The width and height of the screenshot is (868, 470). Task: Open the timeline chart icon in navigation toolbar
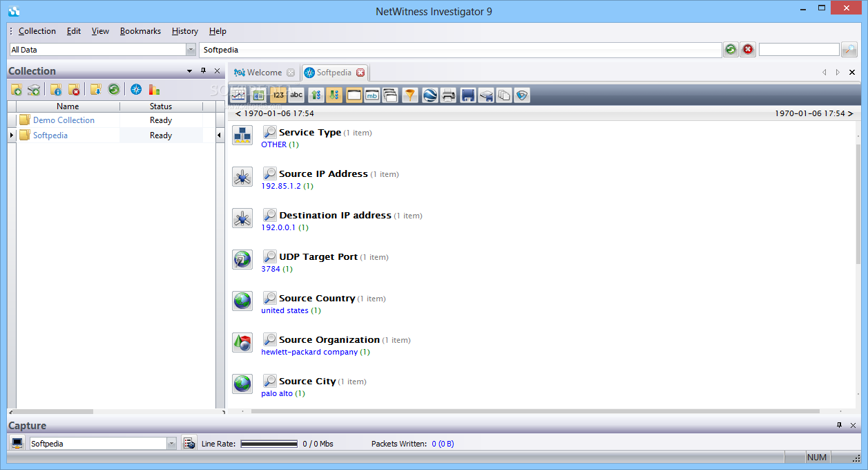coord(239,95)
